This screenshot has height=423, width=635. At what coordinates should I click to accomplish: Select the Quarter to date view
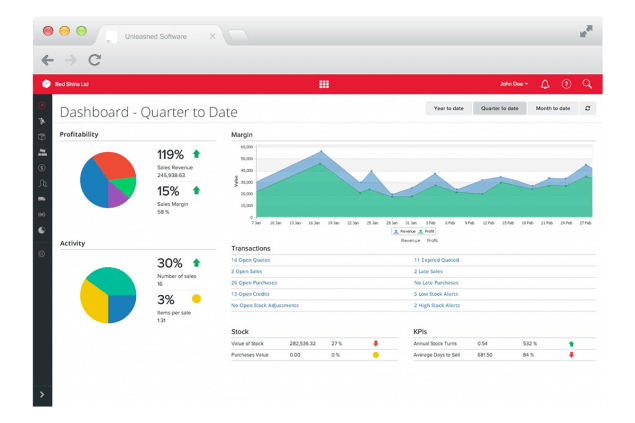tap(499, 108)
